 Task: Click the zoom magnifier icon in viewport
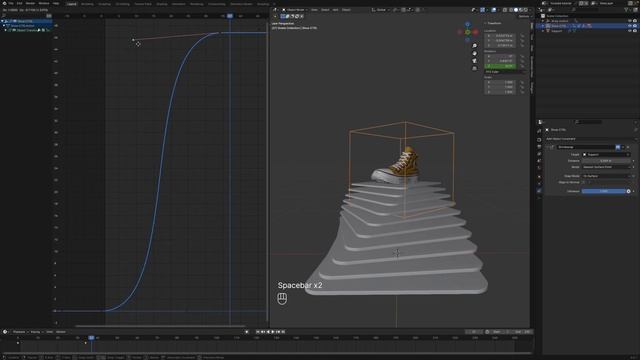tap(474, 46)
